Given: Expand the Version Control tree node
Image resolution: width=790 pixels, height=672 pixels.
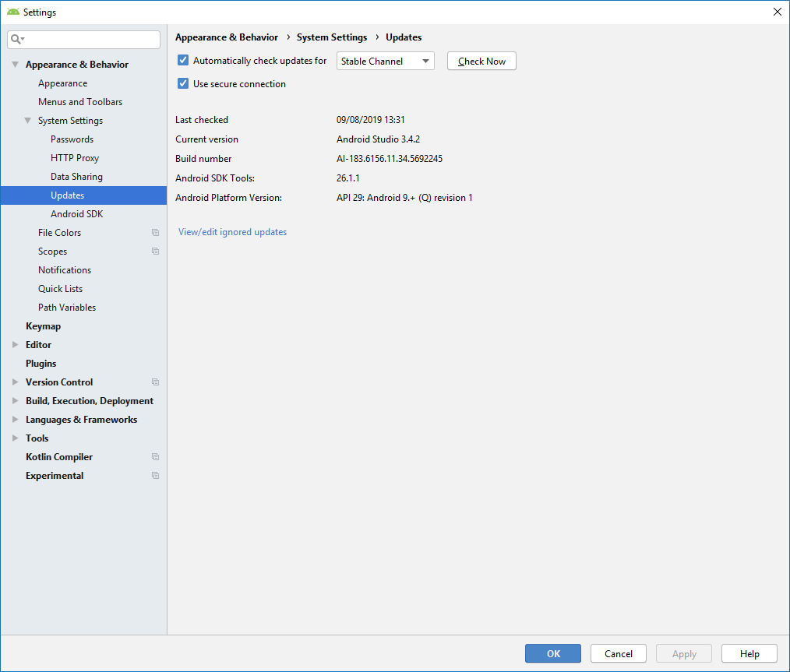Looking at the screenshot, I should click(15, 382).
